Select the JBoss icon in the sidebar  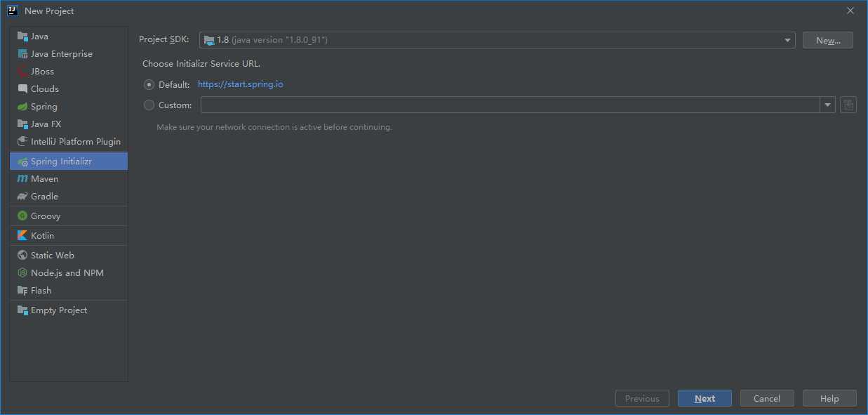[22, 72]
